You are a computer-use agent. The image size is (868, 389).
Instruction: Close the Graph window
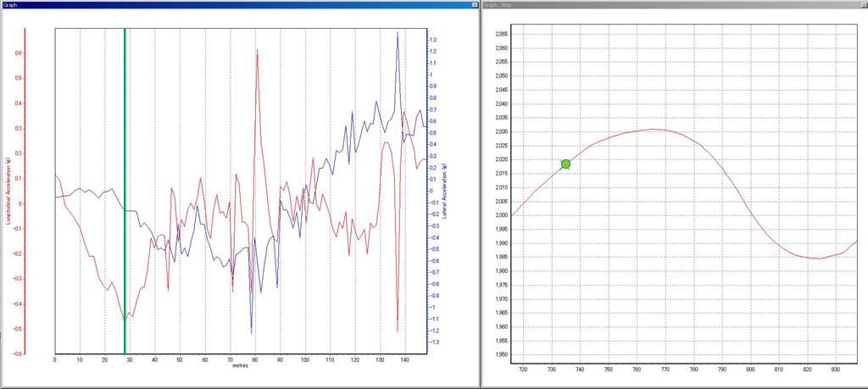[x=474, y=4]
